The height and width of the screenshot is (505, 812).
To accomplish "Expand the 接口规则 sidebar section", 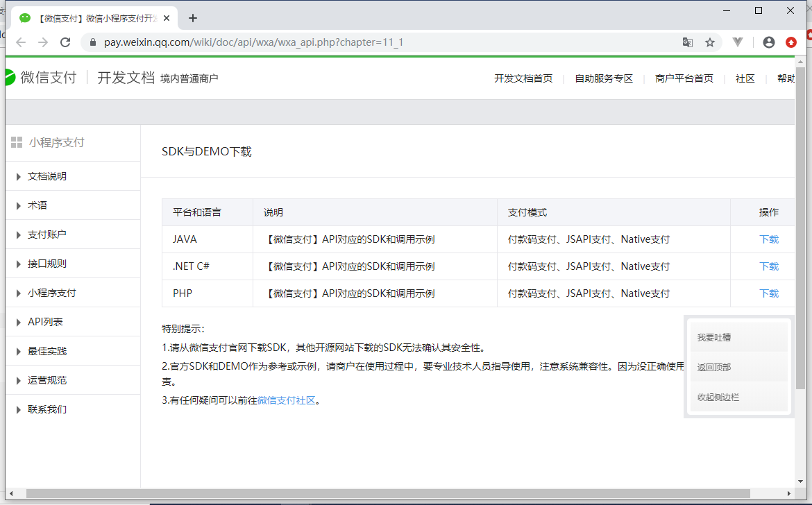I will pyautogui.click(x=72, y=264).
